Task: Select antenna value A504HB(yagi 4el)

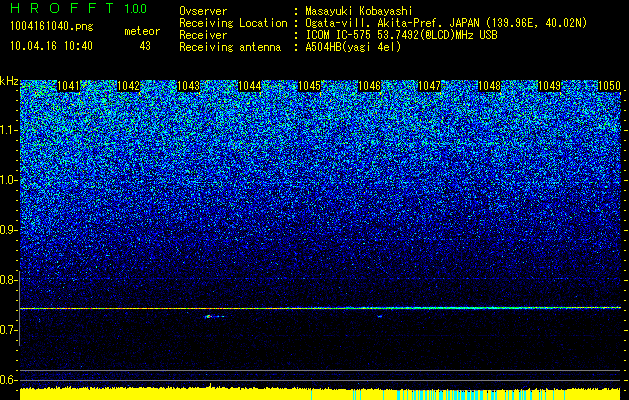Action: point(353,47)
